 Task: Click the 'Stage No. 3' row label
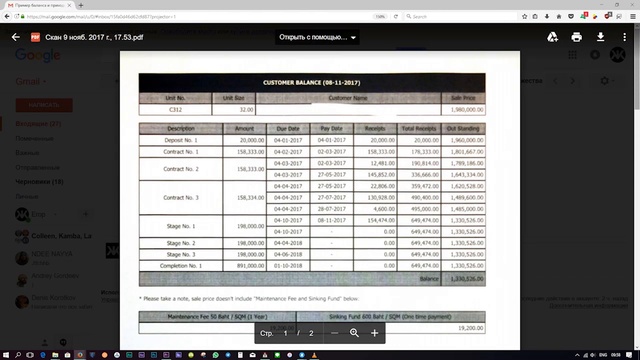pos(181,254)
